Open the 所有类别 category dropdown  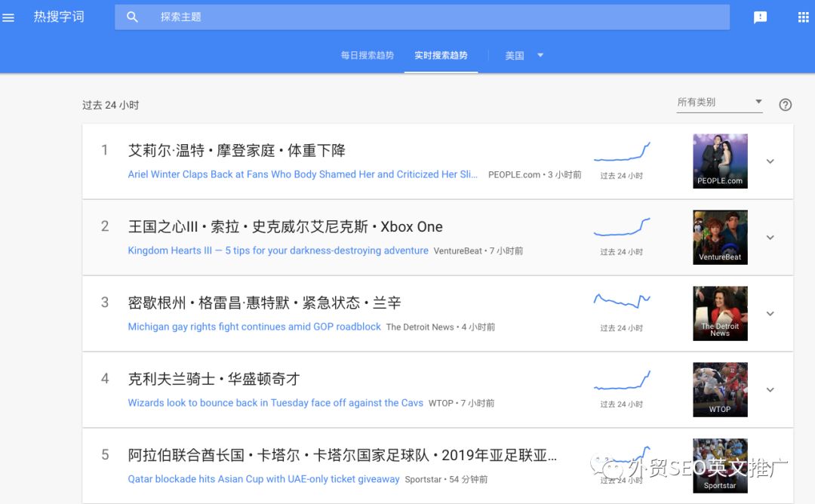pos(719,103)
